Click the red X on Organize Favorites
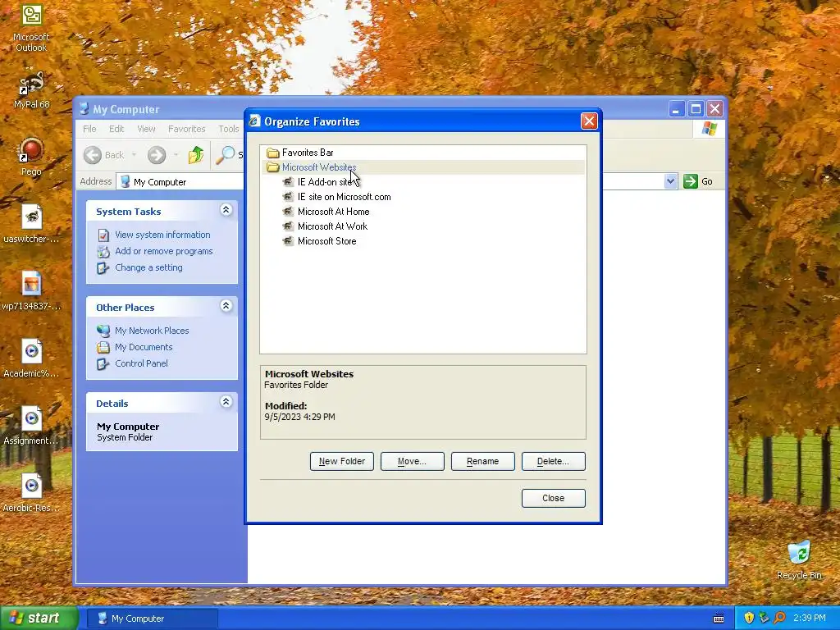840x630 pixels. [x=589, y=121]
